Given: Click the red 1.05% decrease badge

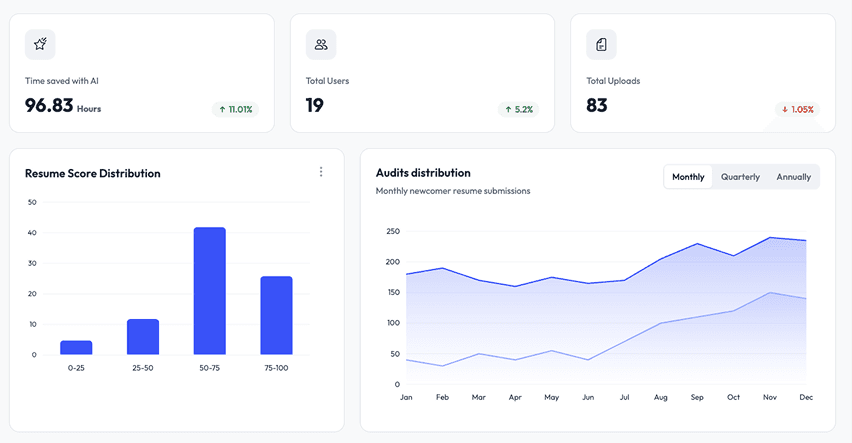Looking at the screenshot, I should click(x=797, y=109).
